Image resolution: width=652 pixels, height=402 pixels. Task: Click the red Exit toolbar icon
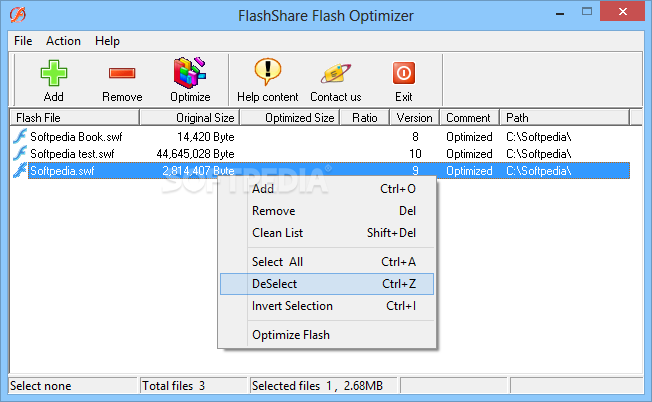point(403,73)
